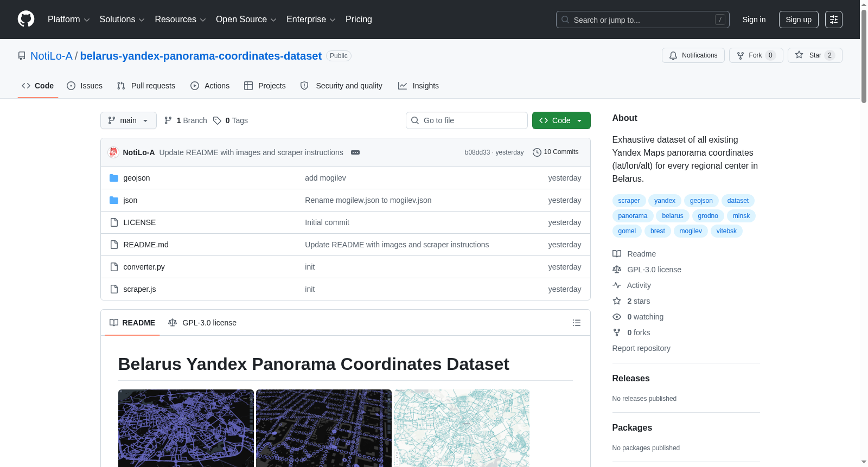Open the main branch selector dropdown
The width and height of the screenshot is (868, 467).
click(x=129, y=120)
